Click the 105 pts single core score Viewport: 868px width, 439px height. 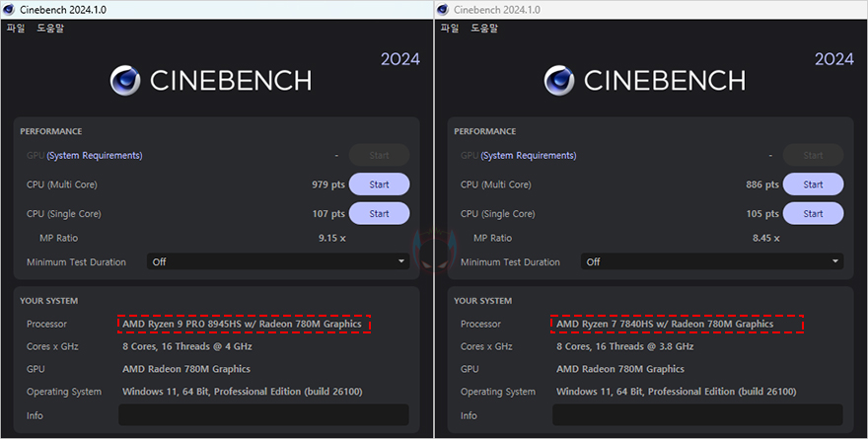(762, 214)
